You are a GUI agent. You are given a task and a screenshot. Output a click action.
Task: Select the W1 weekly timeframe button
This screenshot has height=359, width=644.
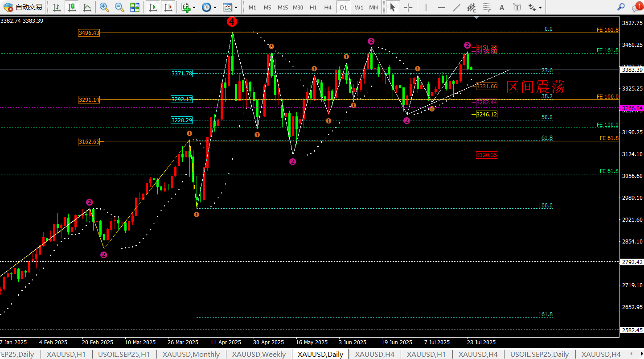359,8
